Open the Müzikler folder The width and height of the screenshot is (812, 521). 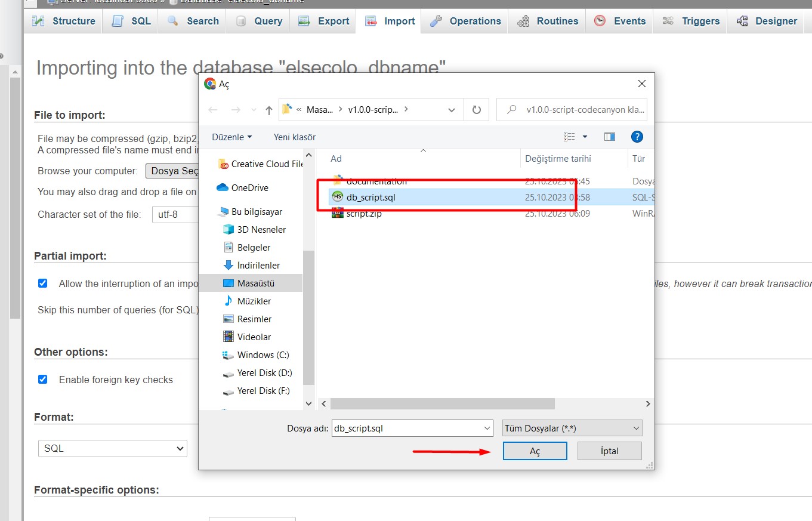247,301
